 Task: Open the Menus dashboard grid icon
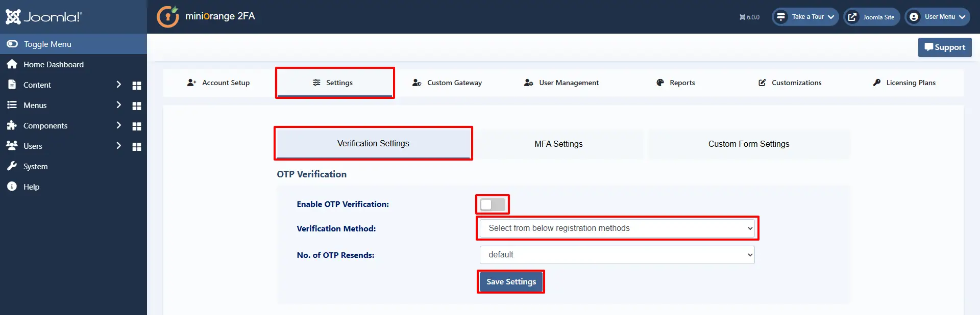(x=137, y=106)
